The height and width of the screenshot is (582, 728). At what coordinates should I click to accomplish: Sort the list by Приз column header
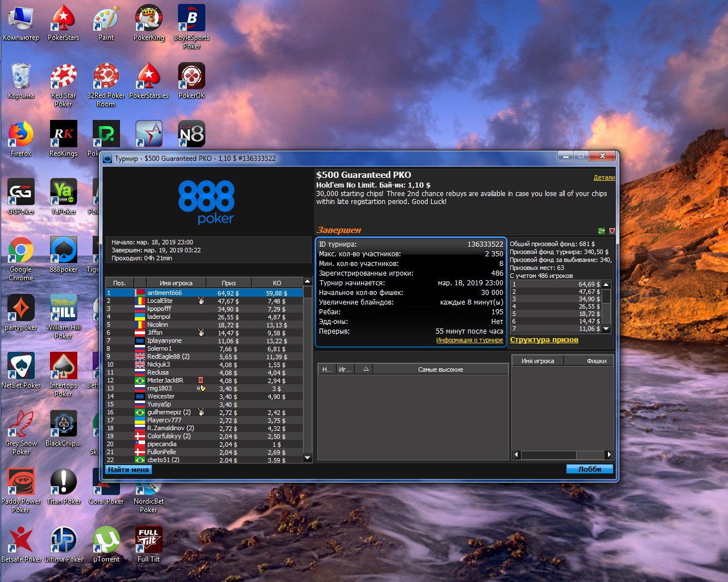pos(229,282)
